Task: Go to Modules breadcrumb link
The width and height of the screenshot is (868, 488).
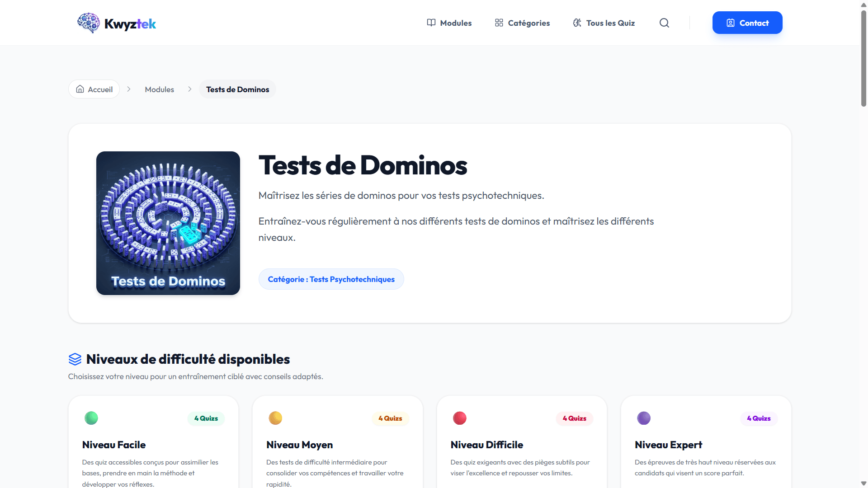Action: 159,89
